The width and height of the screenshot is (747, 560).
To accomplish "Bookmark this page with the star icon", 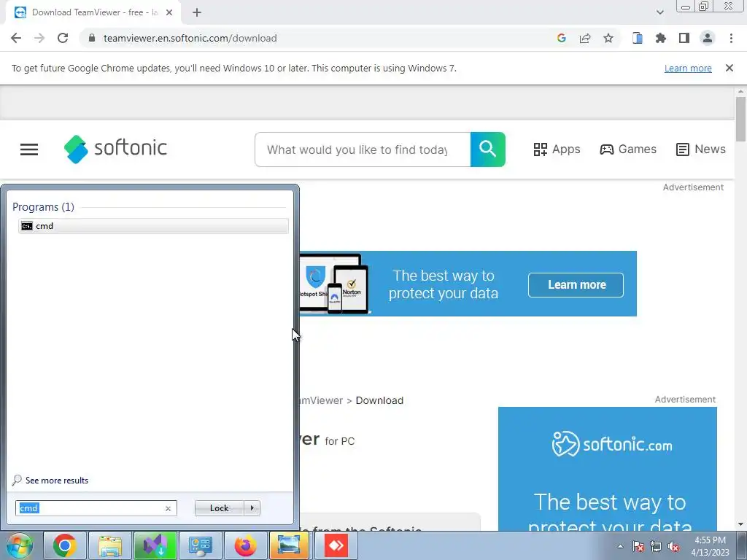I will pos(608,38).
